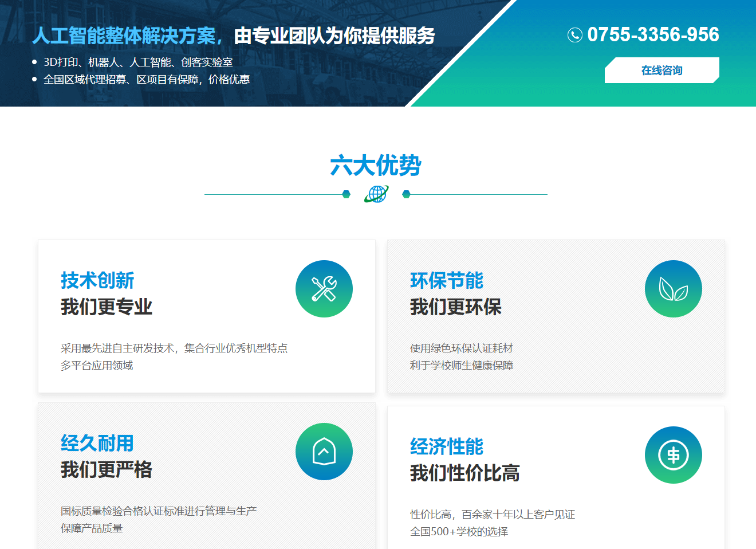Click the shield icon next to 经久耐用

324,452
